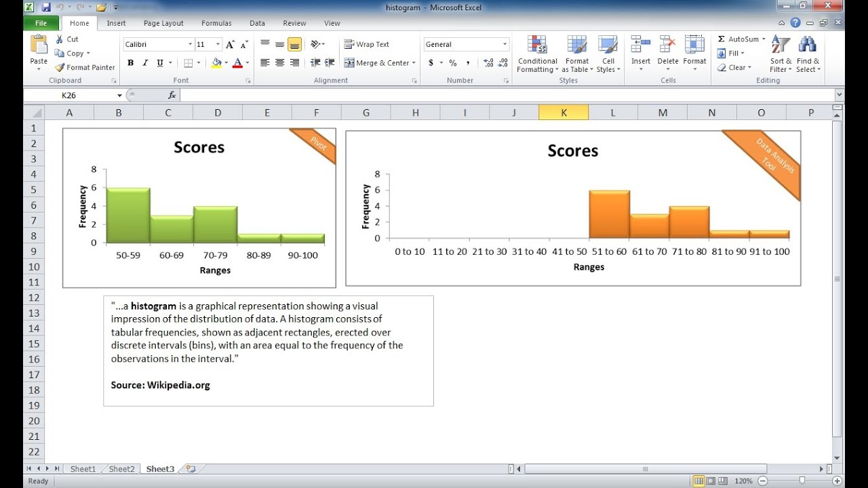Open the Fill dropdown

(x=731, y=54)
